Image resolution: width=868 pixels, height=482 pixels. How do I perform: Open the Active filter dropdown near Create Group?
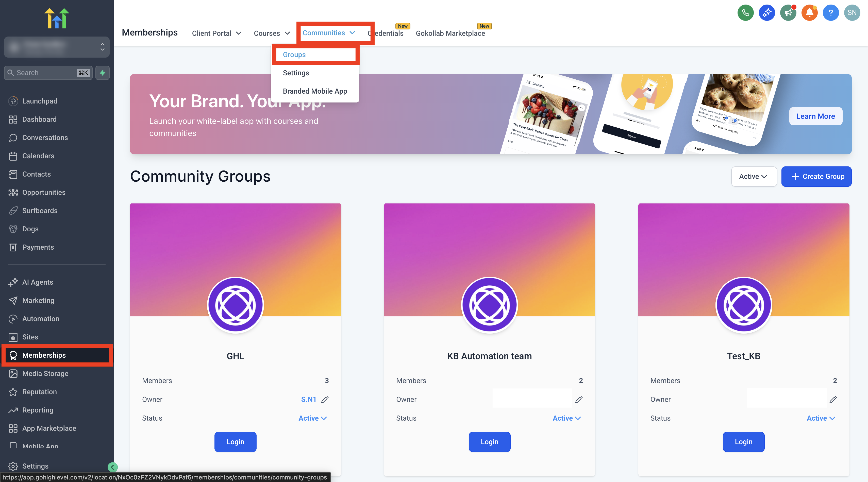tap(754, 177)
